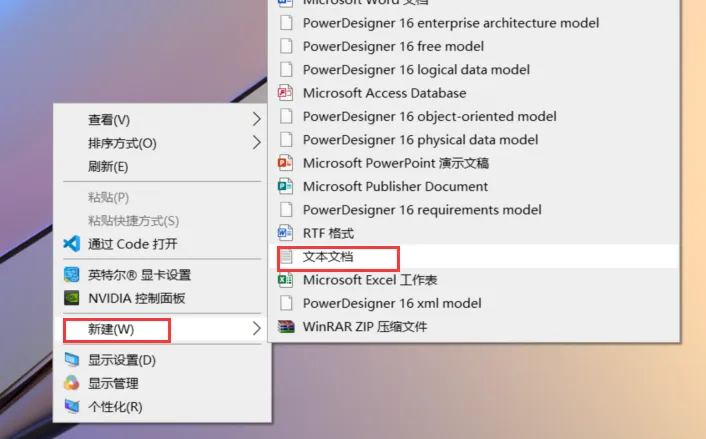706x439 pixels.
Task: Click the personalization icon beside 个性化(R)
Action: coord(72,407)
